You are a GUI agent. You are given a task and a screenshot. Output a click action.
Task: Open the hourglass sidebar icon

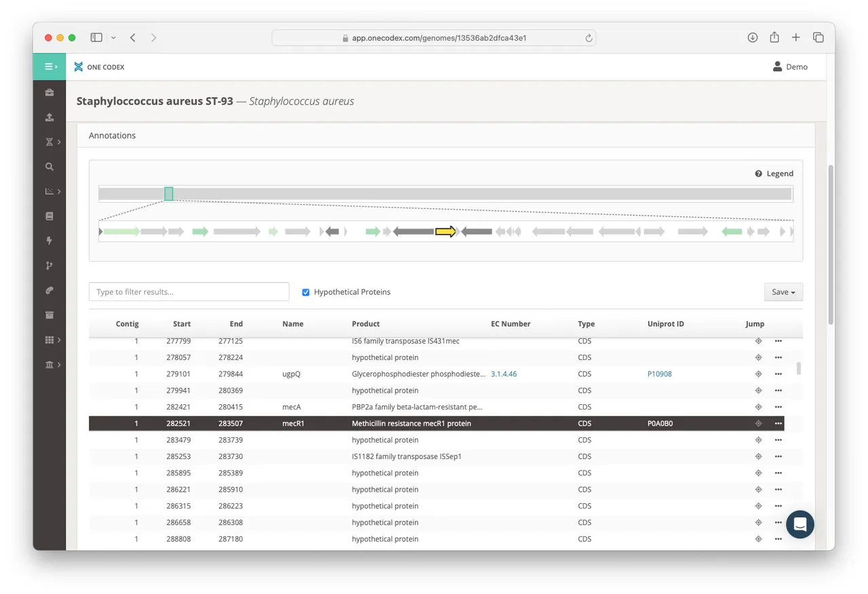[50, 142]
